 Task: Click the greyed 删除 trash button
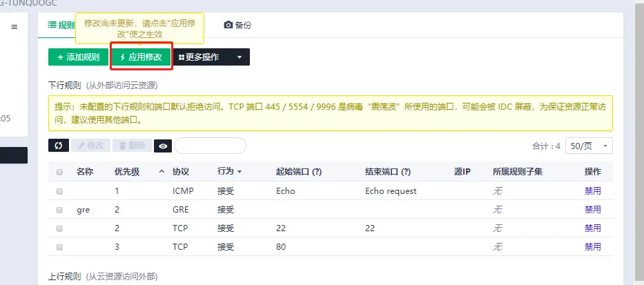[132, 146]
